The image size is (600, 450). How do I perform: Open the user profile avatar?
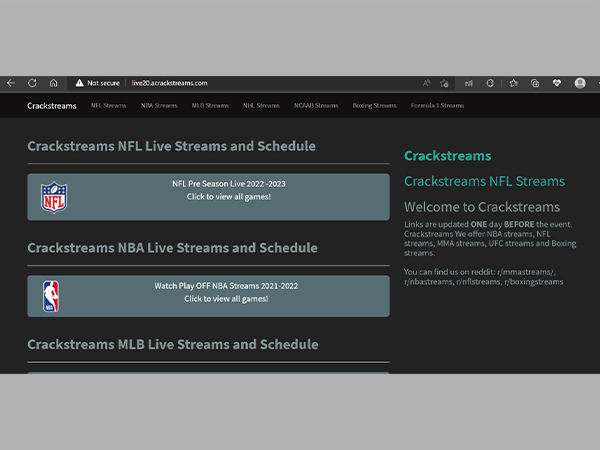coord(580,83)
